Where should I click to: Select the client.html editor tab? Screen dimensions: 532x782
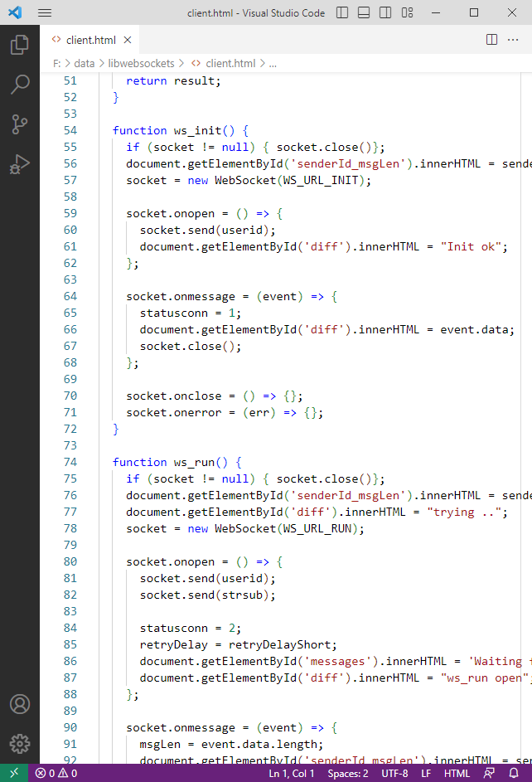point(91,40)
